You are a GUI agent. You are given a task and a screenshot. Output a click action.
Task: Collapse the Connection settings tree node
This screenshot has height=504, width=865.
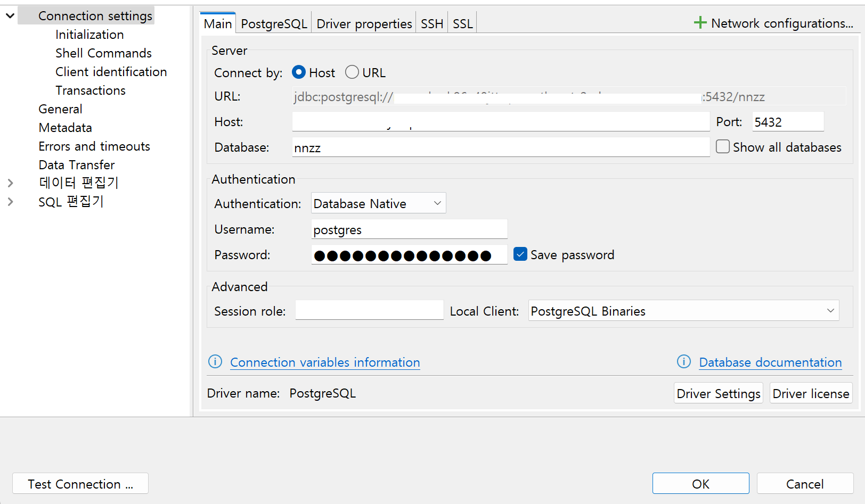pyautogui.click(x=10, y=16)
